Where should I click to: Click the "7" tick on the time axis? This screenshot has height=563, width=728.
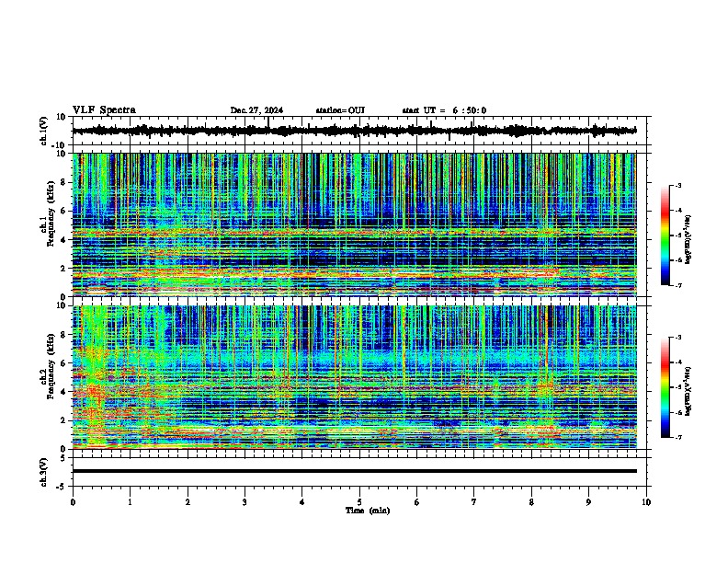click(x=474, y=502)
